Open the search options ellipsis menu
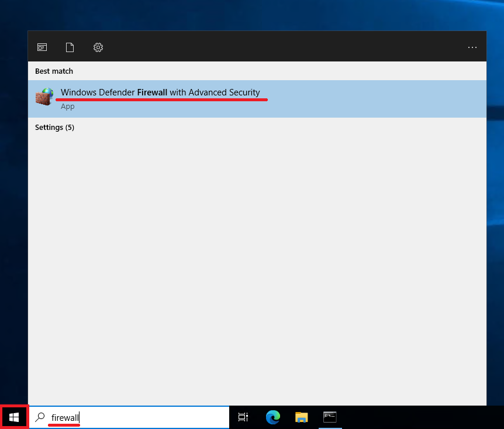The height and width of the screenshot is (429, 504). point(472,47)
